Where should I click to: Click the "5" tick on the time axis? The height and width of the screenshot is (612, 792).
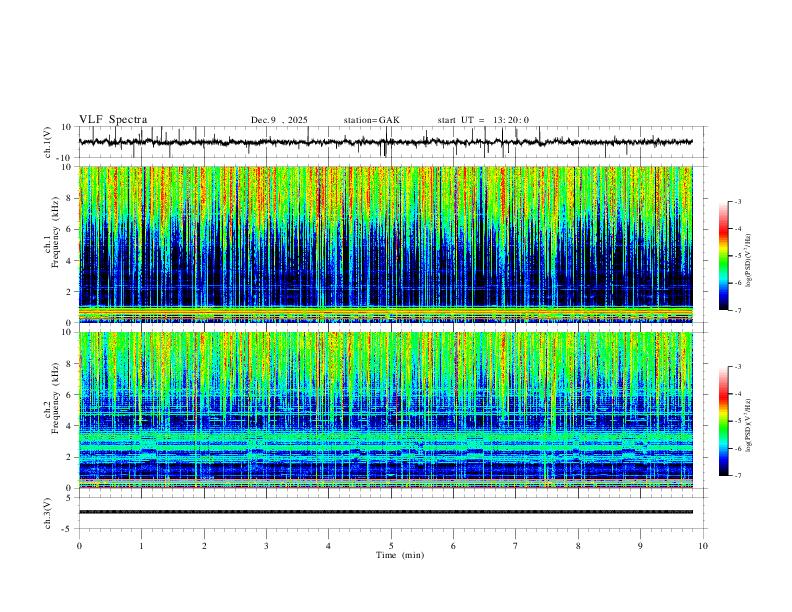(391, 546)
